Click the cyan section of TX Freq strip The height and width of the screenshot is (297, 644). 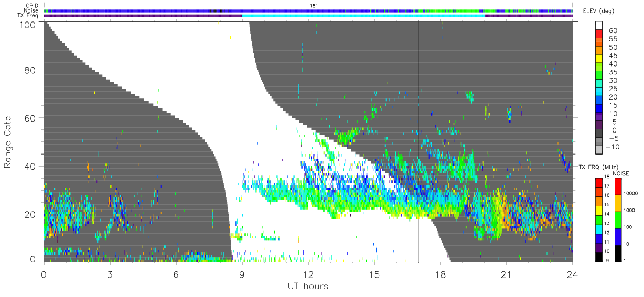[363, 16]
